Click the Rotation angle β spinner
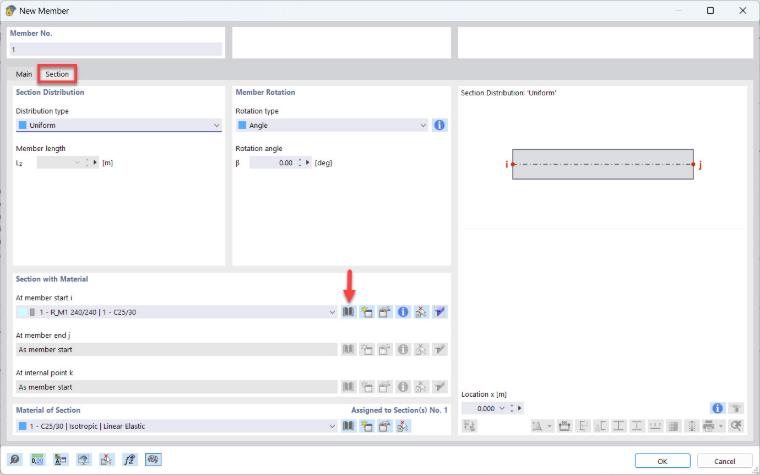Screen dimensions: 760x475 tap(300, 163)
